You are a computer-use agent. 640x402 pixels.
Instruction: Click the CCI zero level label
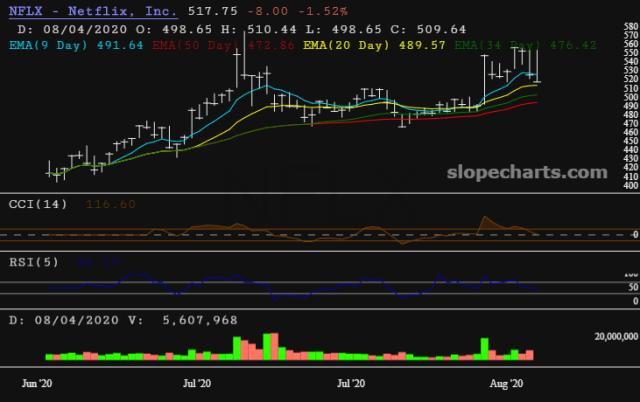point(636,235)
